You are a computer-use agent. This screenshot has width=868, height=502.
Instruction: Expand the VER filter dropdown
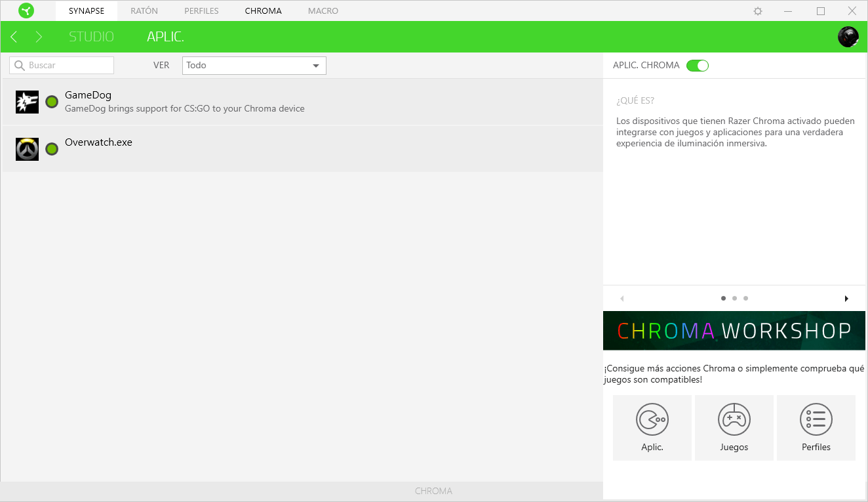(x=254, y=66)
